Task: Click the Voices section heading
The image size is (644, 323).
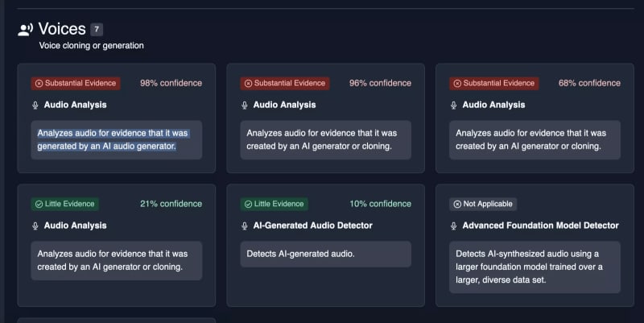Action: click(61, 30)
